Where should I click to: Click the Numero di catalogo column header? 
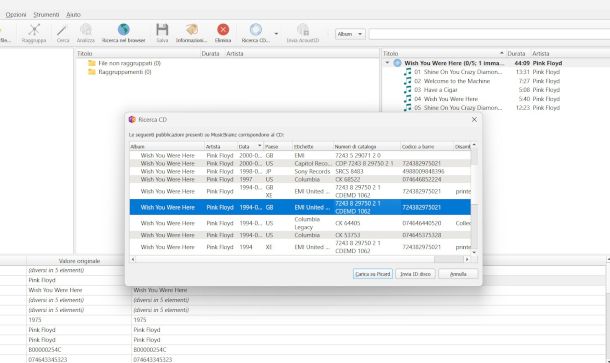[x=367, y=147]
